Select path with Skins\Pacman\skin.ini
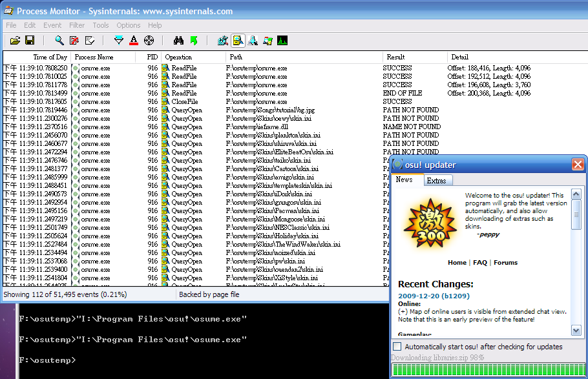588x379 pixels. point(273,210)
